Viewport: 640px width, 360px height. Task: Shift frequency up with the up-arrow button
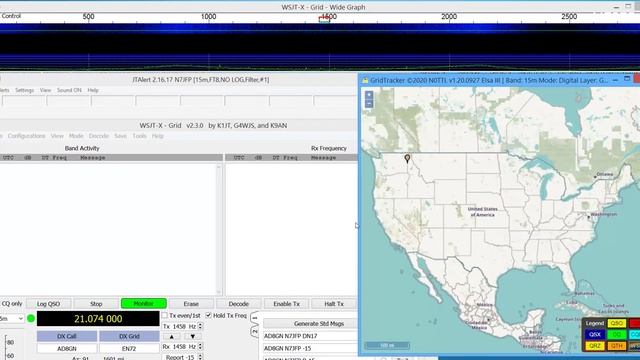171,336
